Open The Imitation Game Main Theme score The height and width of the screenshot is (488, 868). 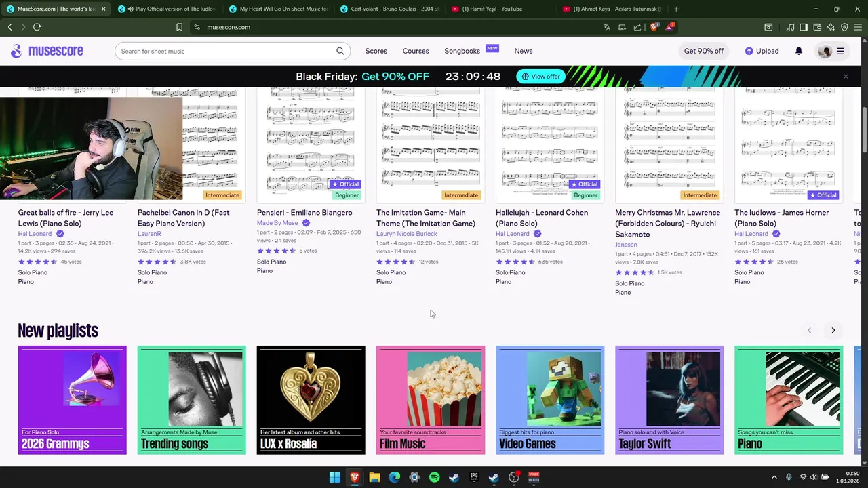pos(426,218)
